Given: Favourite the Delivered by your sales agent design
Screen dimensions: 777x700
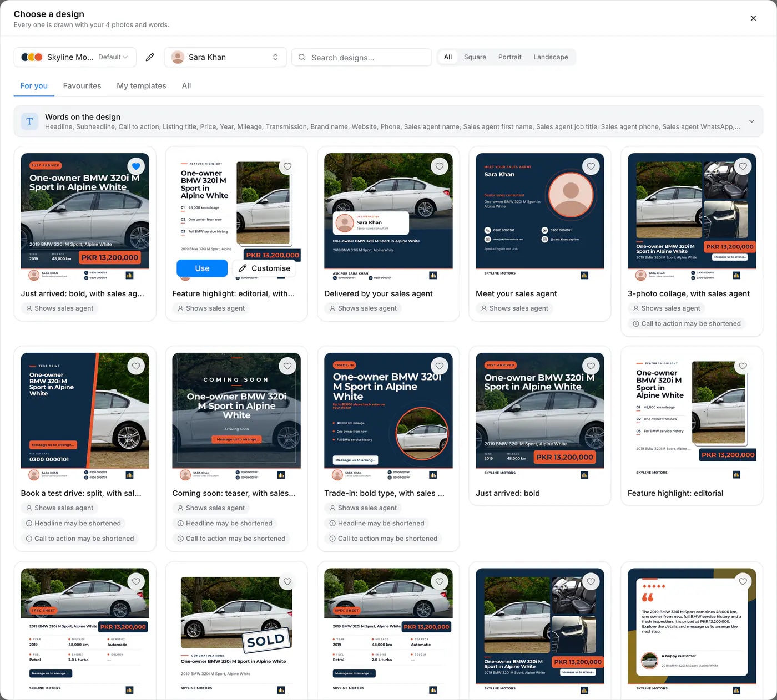Looking at the screenshot, I should [440, 166].
